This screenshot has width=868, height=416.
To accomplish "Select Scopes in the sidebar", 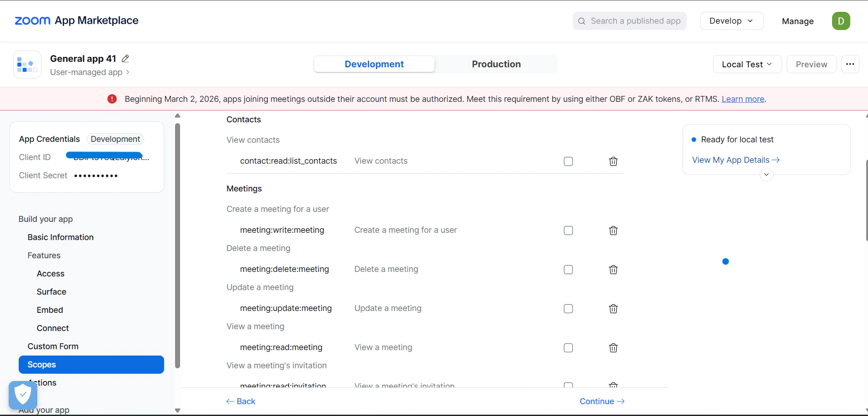I will coord(91,365).
